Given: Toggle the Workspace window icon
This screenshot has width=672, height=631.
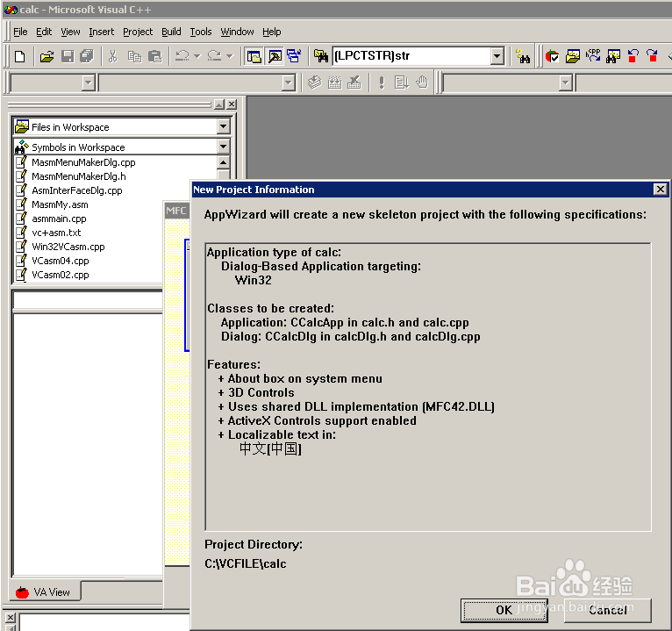Looking at the screenshot, I should point(254,56).
